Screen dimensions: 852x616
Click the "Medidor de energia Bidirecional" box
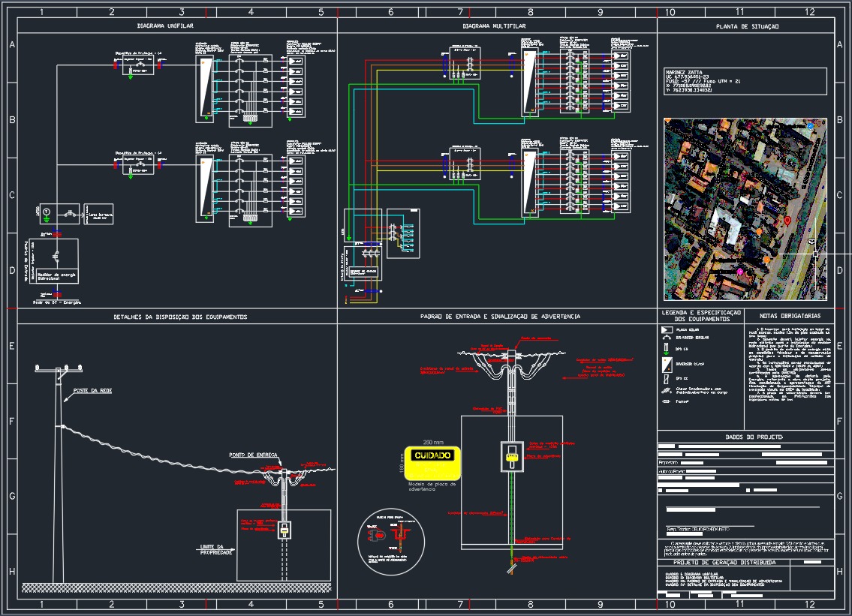56,277
